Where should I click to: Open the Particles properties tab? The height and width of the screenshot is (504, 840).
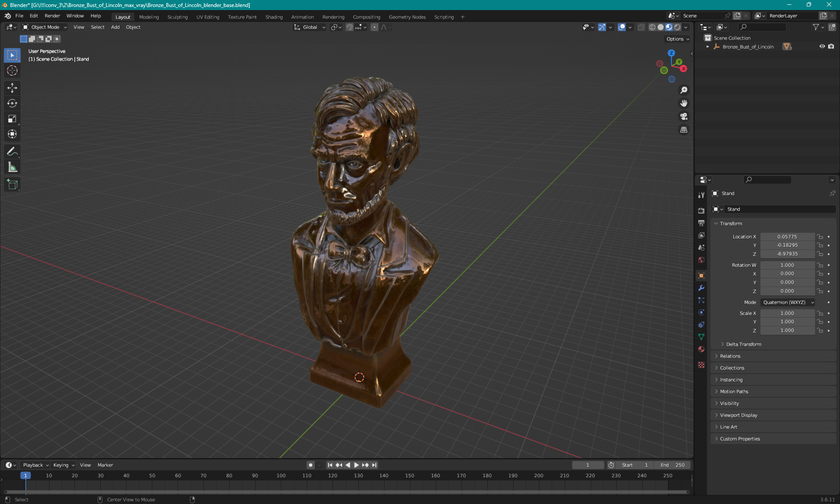[701, 300]
